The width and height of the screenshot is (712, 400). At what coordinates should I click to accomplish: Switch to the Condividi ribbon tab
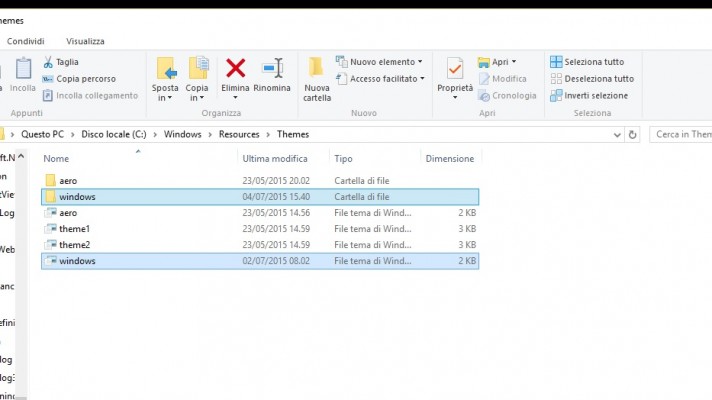pyautogui.click(x=25, y=41)
